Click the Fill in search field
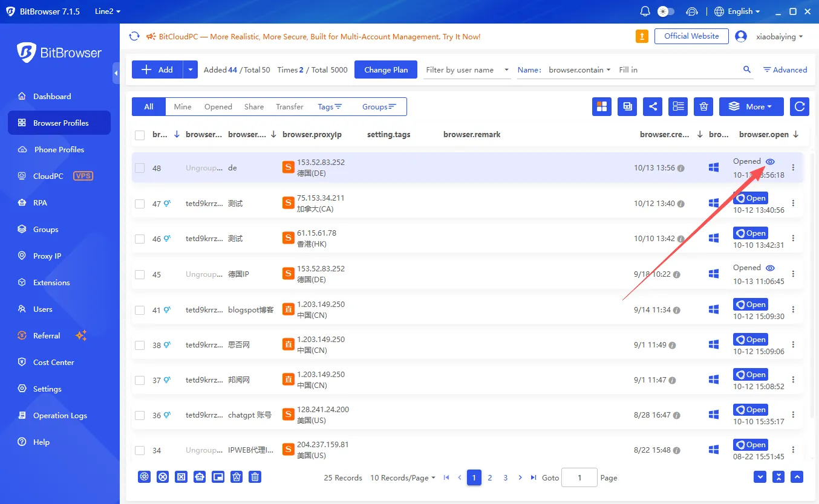The height and width of the screenshot is (504, 819). pyautogui.click(x=677, y=69)
